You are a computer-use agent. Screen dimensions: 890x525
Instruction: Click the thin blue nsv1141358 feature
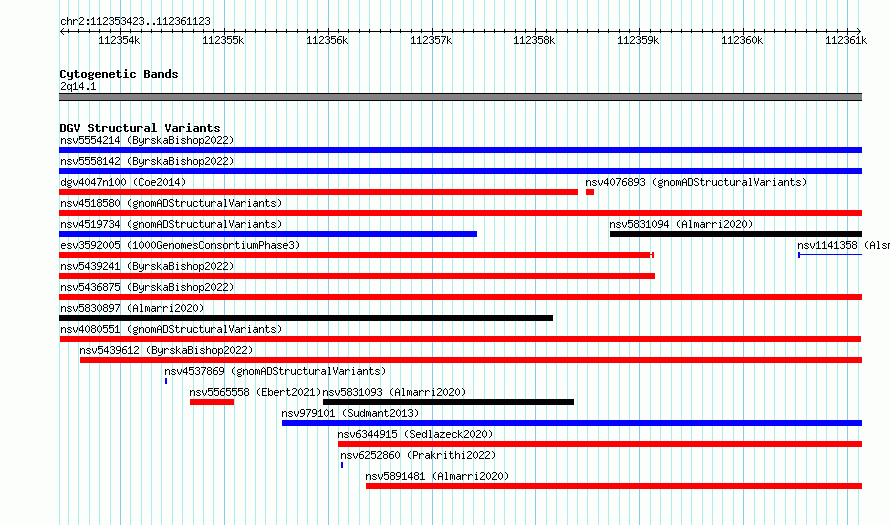point(830,255)
